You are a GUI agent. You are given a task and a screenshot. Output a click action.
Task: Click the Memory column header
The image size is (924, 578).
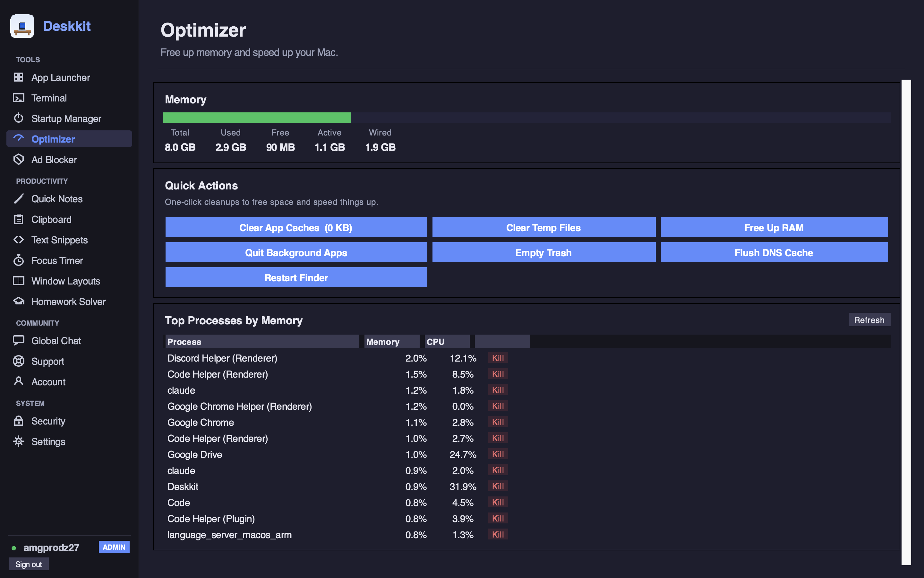(x=392, y=341)
